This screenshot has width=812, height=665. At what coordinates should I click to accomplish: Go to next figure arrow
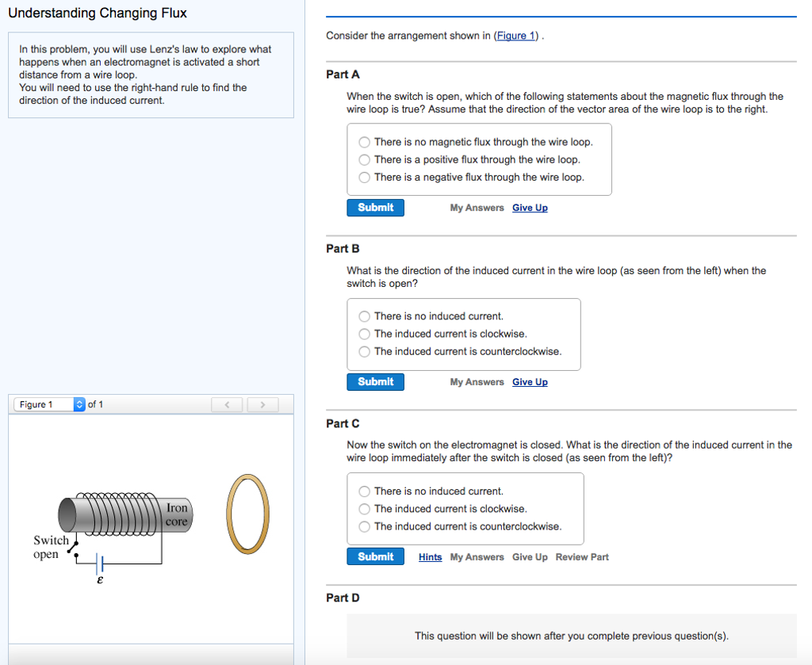pos(262,405)
